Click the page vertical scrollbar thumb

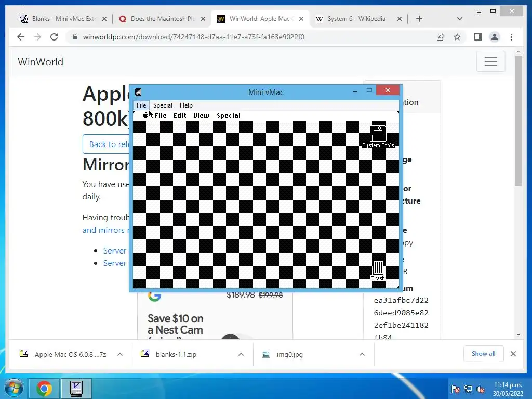pos(518,120)
